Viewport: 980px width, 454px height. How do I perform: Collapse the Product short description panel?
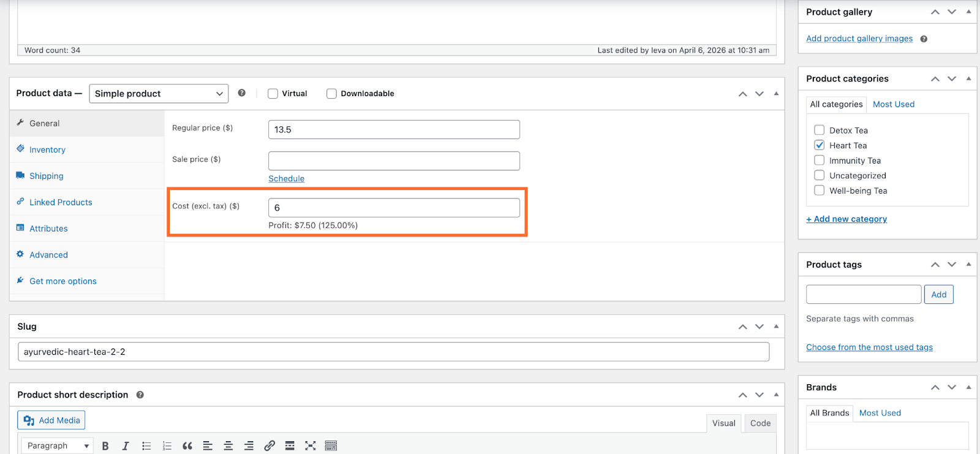(x=776, y=395)
